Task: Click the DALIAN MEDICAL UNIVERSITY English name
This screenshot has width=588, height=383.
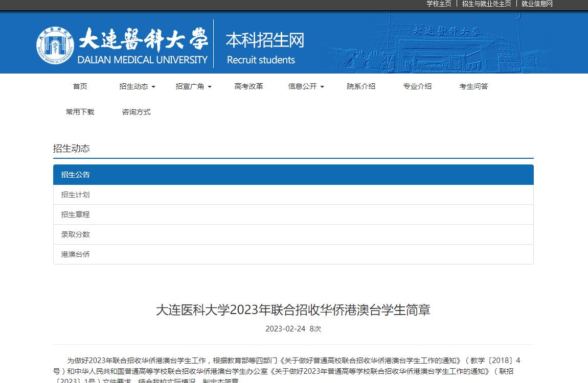Action: tap(143, 60)
